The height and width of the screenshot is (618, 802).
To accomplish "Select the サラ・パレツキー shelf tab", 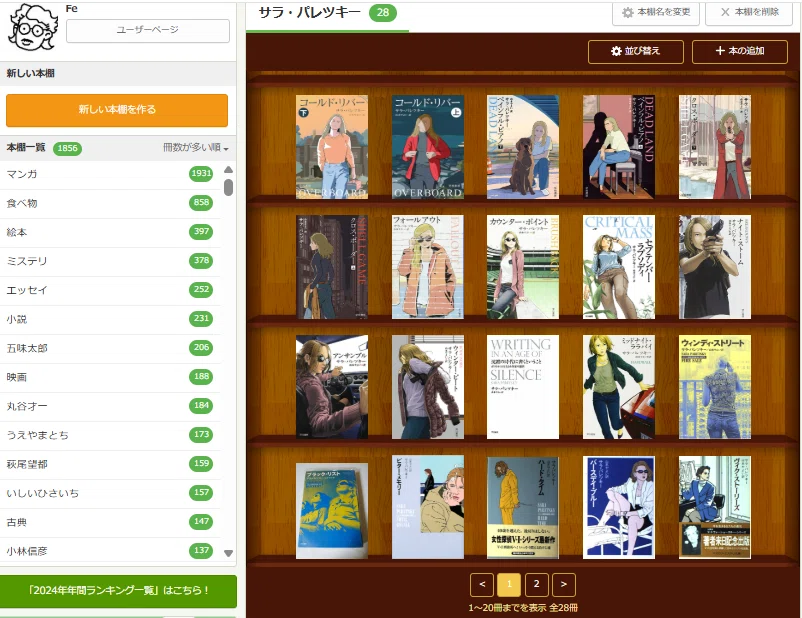I will pyautogui.click(x=327, y=14).
